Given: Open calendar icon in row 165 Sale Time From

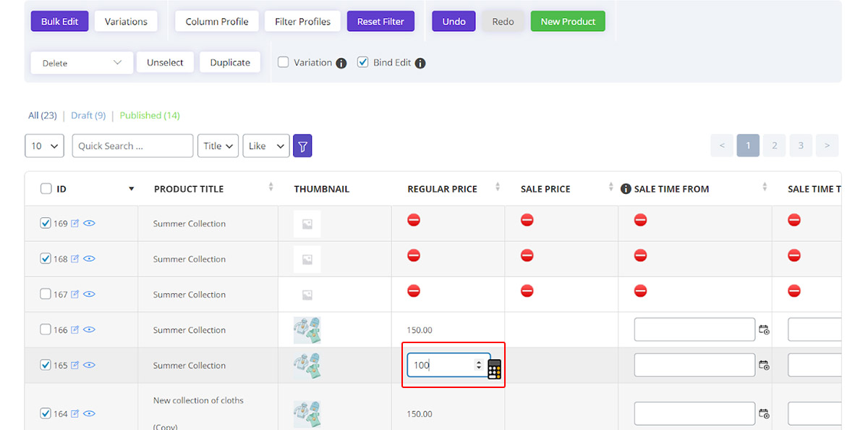Looking at the screenshot, I should 764,366.
